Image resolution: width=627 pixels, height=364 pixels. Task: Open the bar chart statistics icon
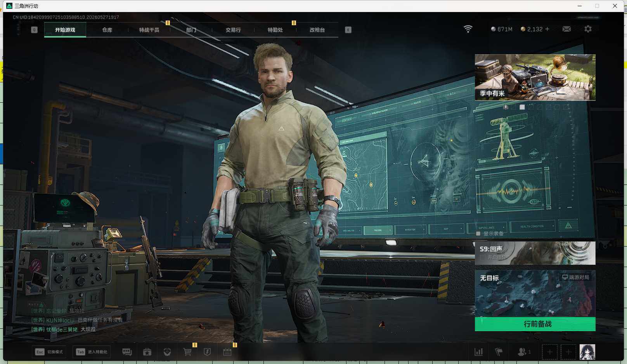(479, 352)
